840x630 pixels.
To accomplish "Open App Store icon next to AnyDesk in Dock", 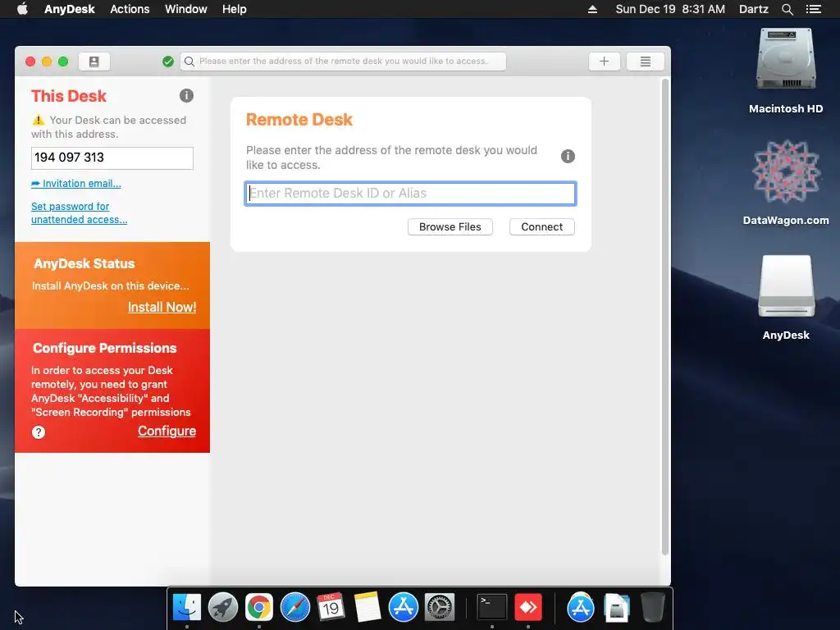I will point(581,608).
